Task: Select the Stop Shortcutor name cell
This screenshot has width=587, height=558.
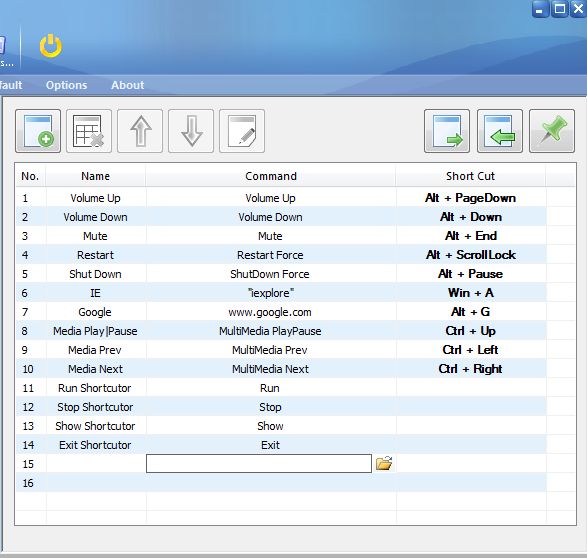Action: (x=95, y=407)
